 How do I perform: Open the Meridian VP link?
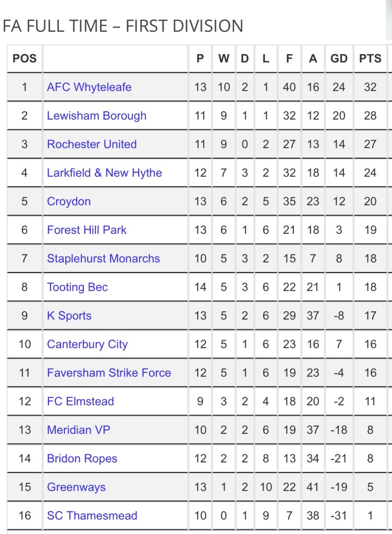78,430
